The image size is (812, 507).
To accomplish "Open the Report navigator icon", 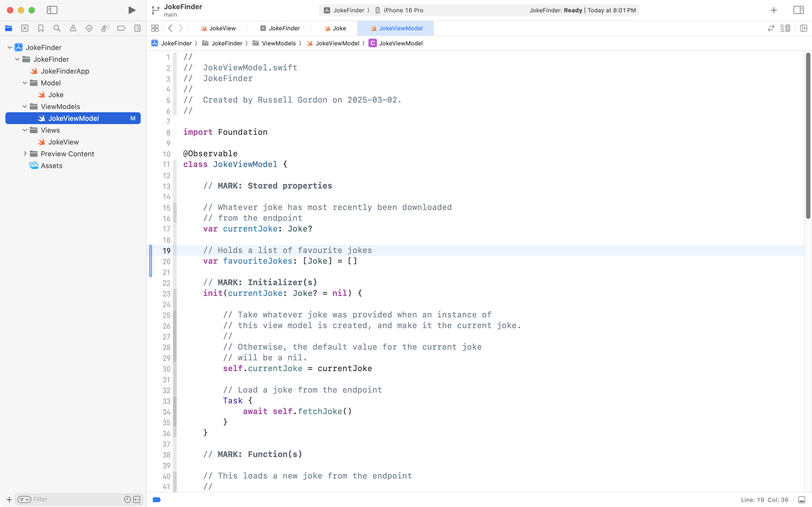I will [137, 28].
